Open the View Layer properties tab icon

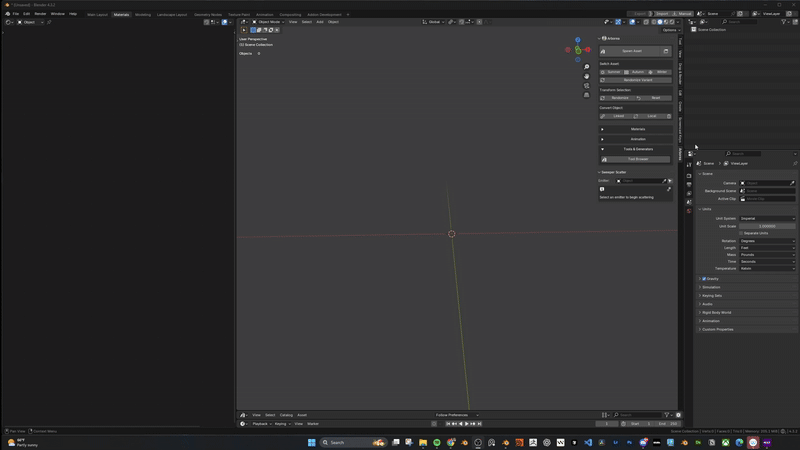point(689,193)
